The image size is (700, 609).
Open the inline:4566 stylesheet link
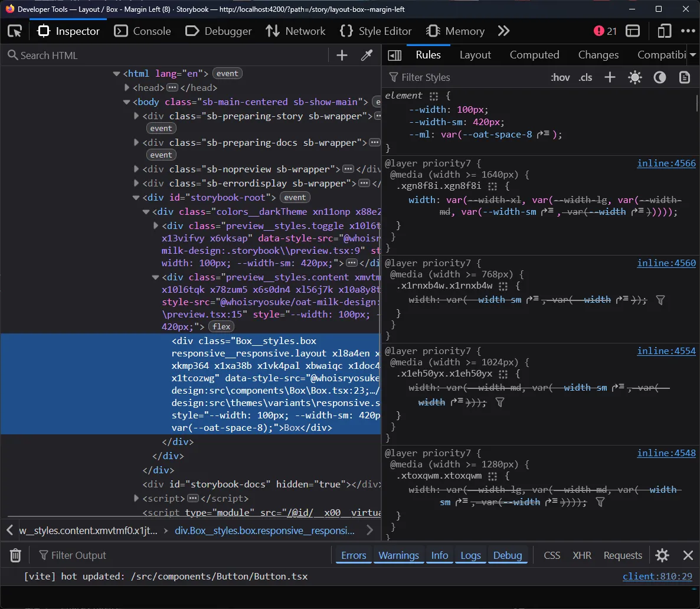[666, 163]
